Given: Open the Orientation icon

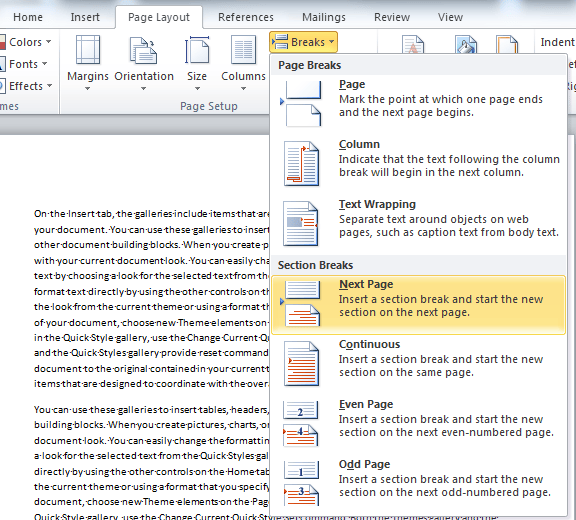Looking at the screenshot, I should [x=143, y=50].
